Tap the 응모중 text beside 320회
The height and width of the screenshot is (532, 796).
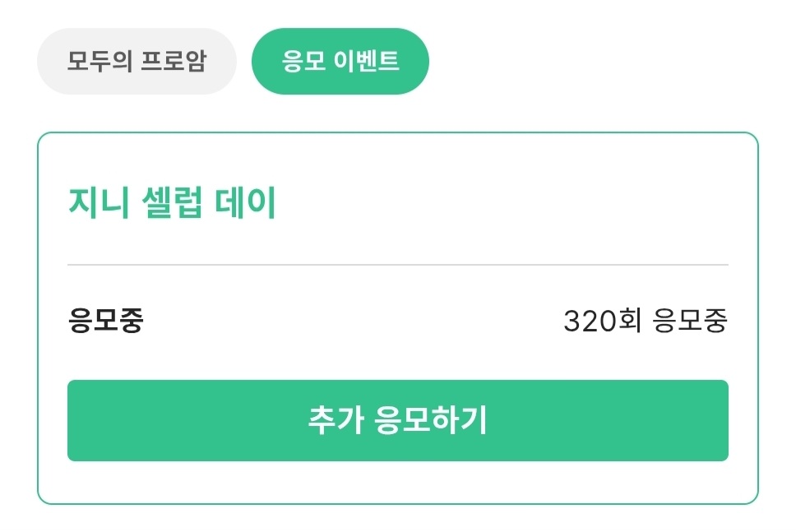click(689, 322)
